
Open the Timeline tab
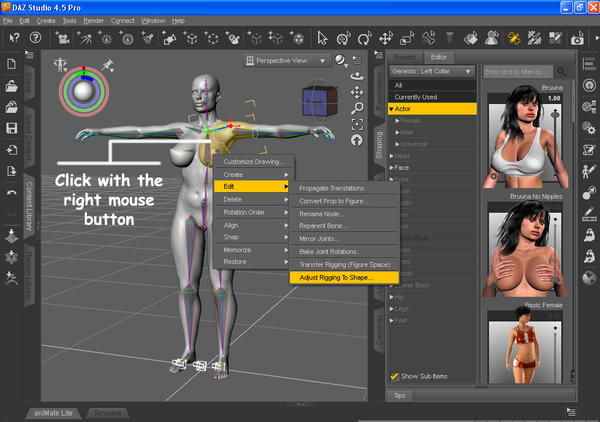coord(108,413)
